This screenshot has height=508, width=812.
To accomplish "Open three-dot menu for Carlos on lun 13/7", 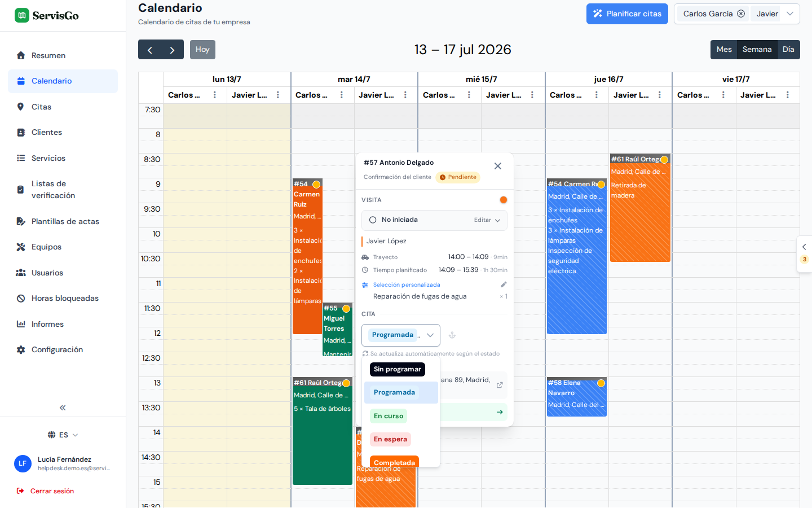I will pyautogui.click(x=215, y=95).
